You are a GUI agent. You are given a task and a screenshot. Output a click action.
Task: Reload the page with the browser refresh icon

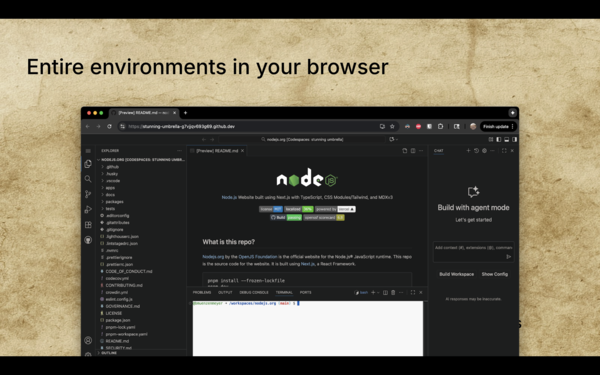point(109,126)
